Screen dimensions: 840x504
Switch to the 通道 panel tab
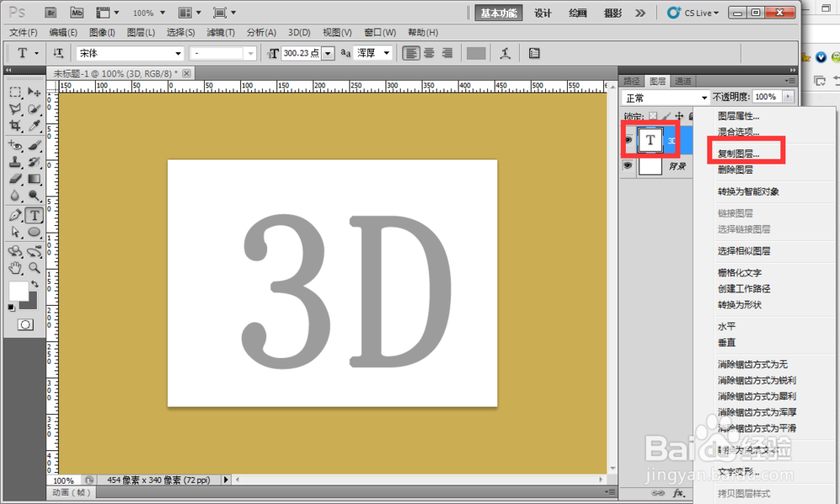(683, 81)
